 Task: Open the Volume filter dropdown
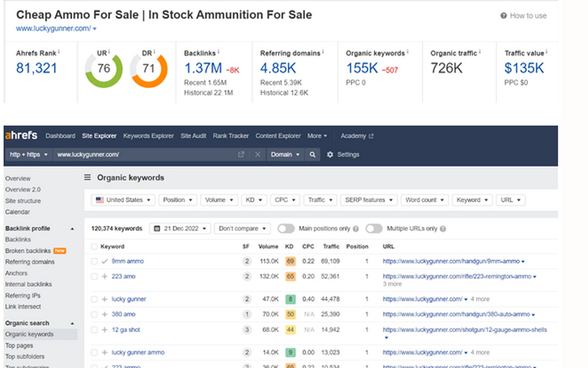pyautogui.click(x=219, y=199)
